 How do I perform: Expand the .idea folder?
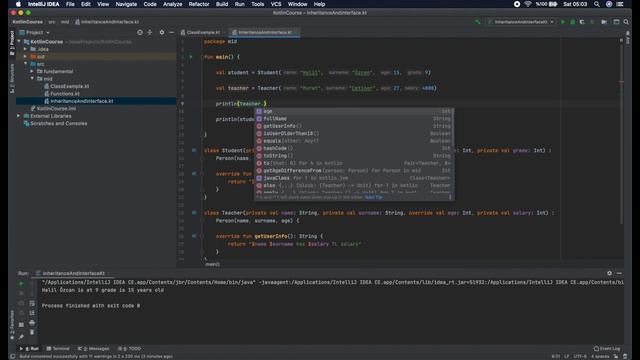[x=25, y=49]
